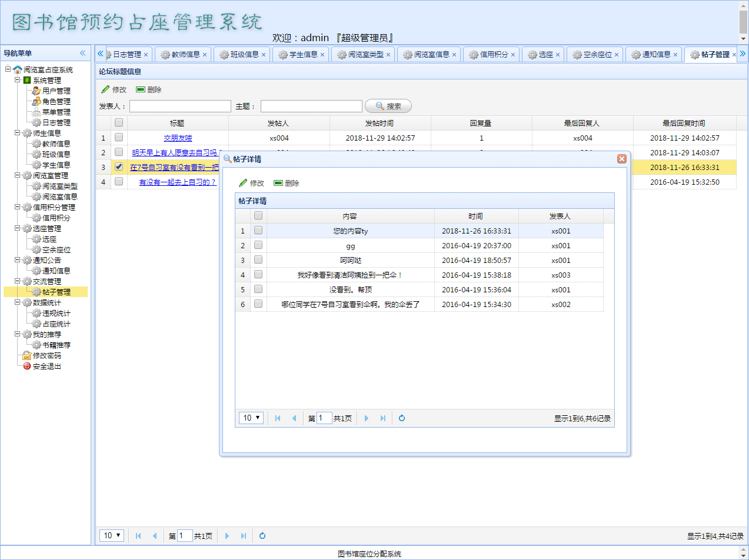Open 角色管理 in navigation tree
Image resolution: width=749 pixels, height=560 pixels.
(x=56, y=101)
